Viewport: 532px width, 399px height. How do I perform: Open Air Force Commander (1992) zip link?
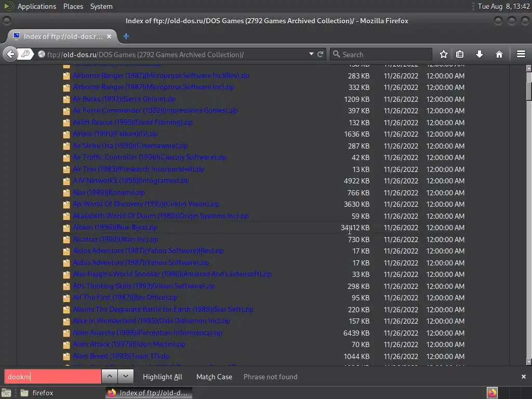[x=155, y=111]
